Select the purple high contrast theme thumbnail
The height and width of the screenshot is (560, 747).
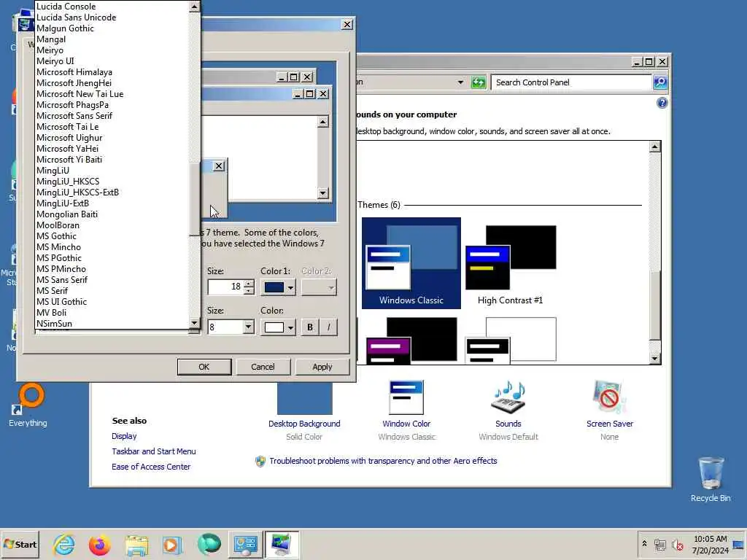[411, 341]
